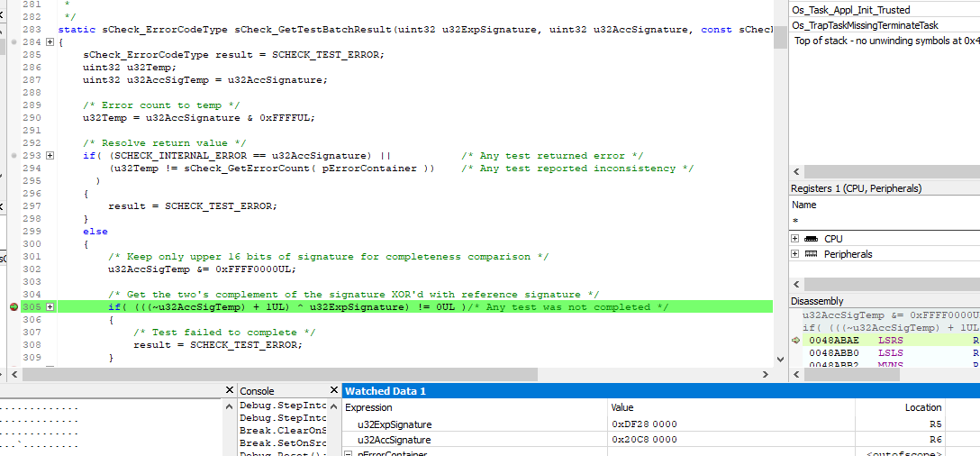Click the R6 location cell
Screen dimensions: 980x456
pyautogui.click(x=936, y=439)
